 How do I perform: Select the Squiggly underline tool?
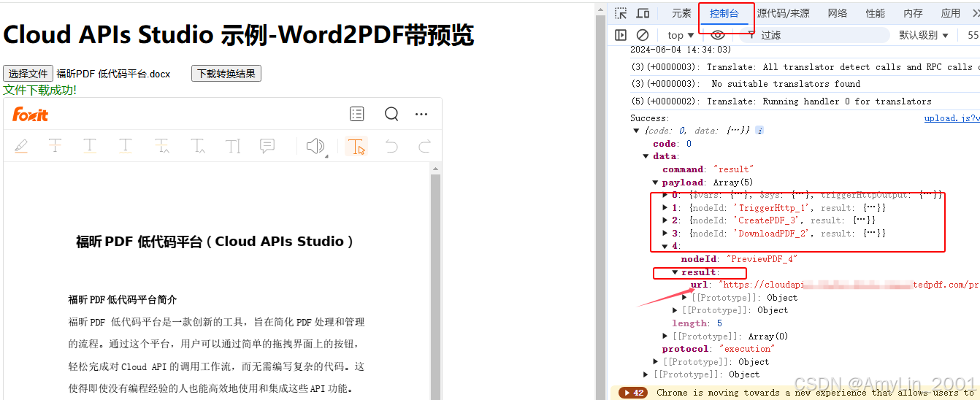[x=126, y=146]
